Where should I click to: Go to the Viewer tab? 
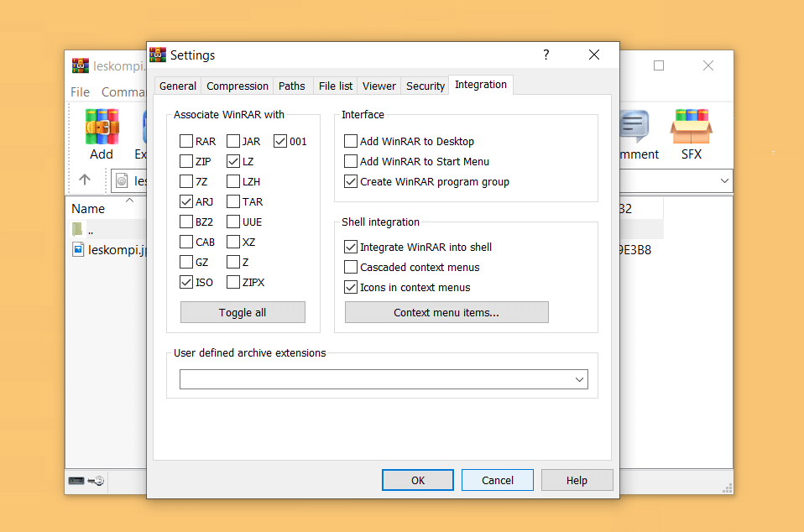tap(379, 86)
